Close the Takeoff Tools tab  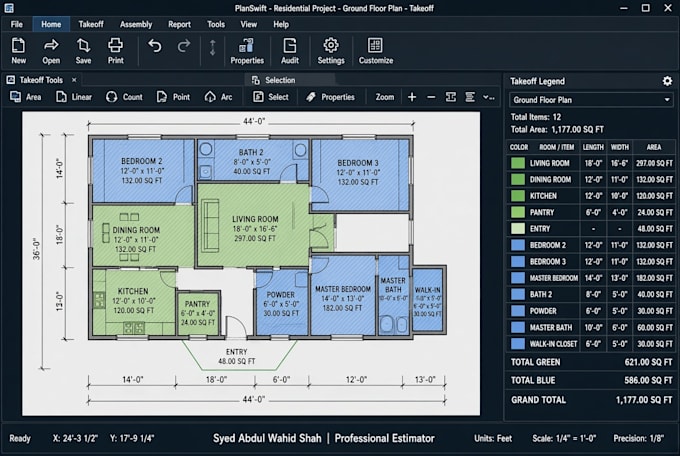(x=74, y=80)
